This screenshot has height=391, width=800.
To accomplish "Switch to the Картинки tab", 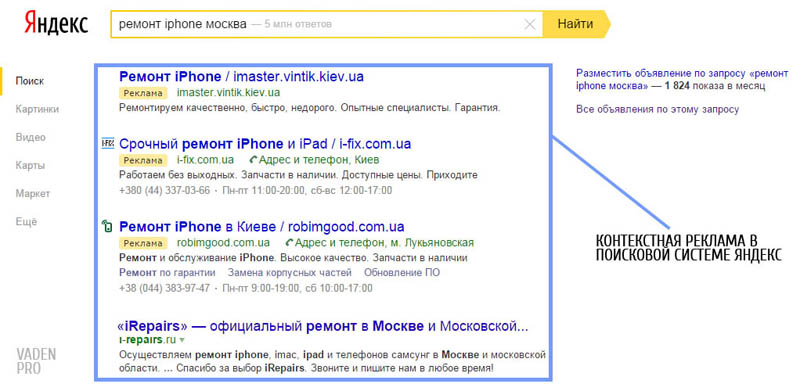I will [37, 109].
